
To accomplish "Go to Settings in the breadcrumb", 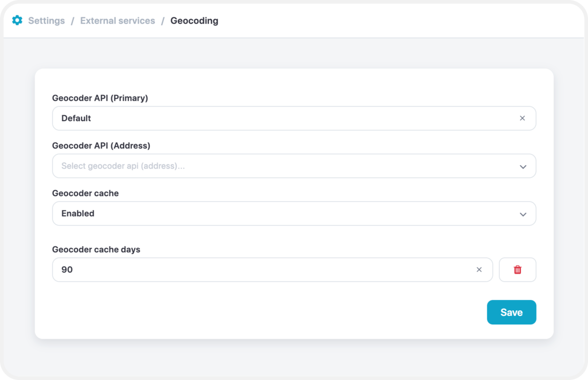I will pos(46,21).
